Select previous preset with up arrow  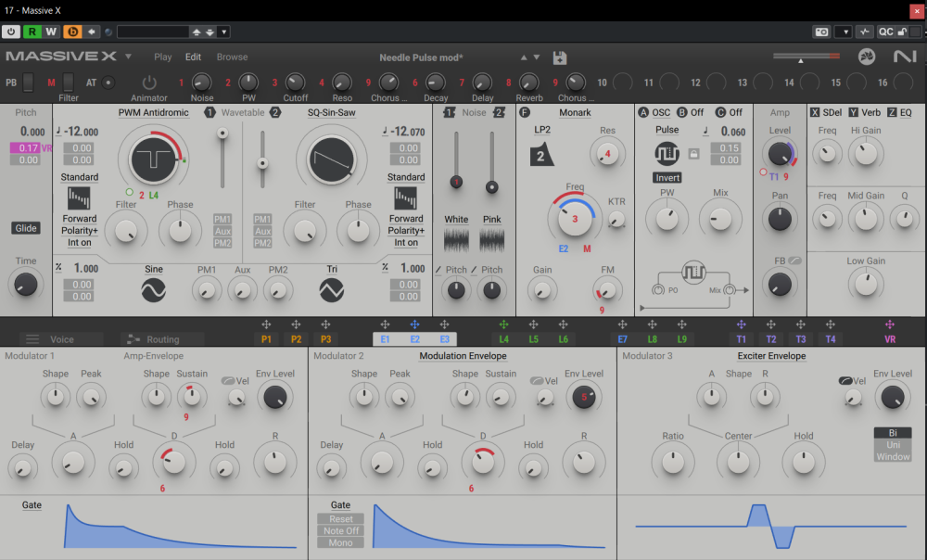(x=523, y=57)
